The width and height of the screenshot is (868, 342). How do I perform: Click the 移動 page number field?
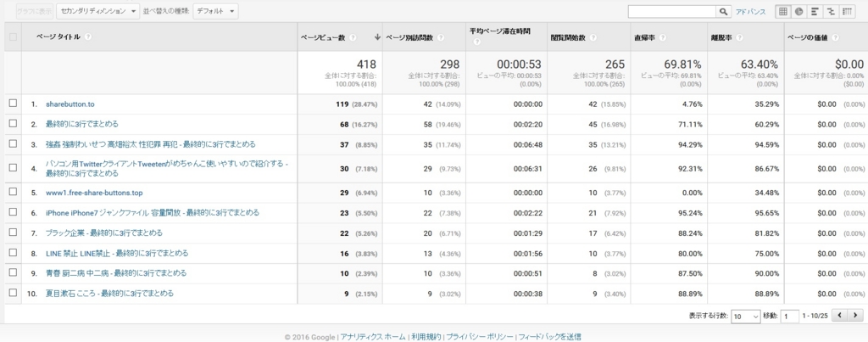point(790,316)
